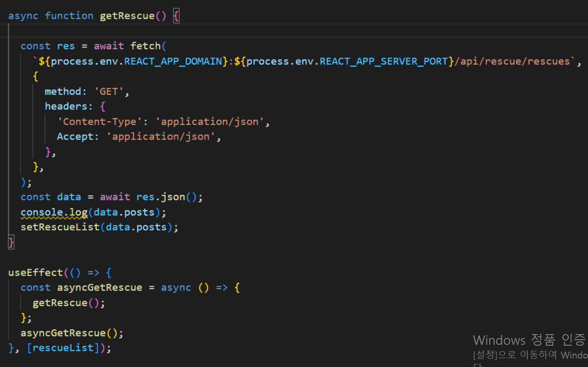Click "json" in res.json()
Screen dimensions: 588x367
point(173,197)
